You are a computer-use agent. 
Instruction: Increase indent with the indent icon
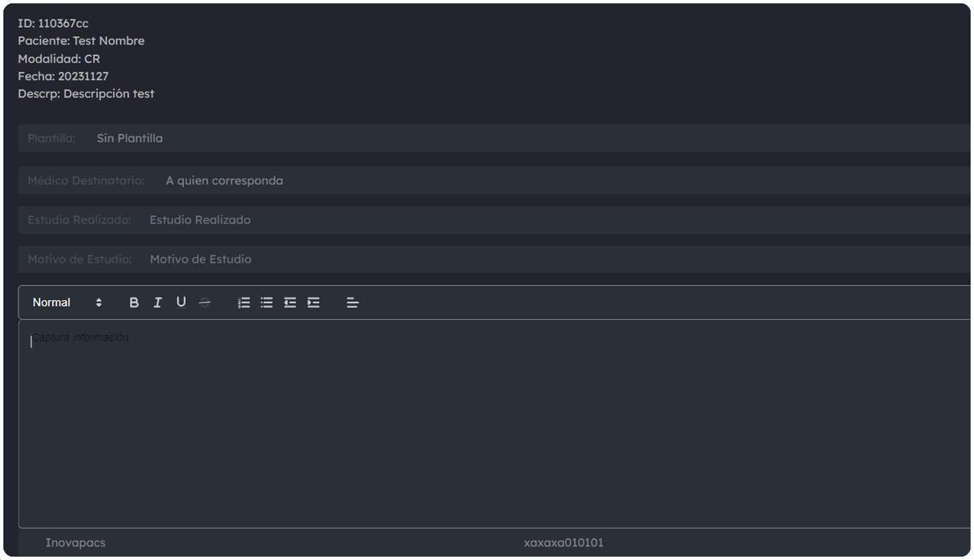pyautogui.click(x=314, y=303)
